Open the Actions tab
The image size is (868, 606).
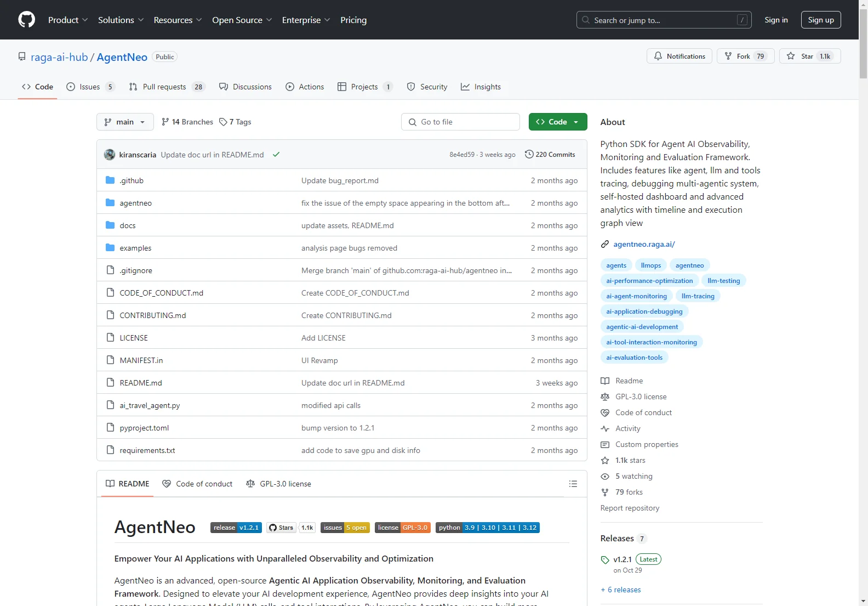[x=305, y=87]
